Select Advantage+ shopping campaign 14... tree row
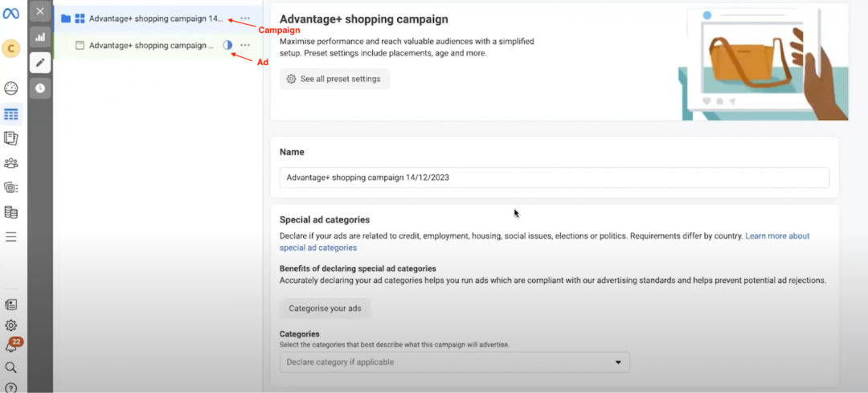Screen dimensions: 868x393 coord(158,18)
